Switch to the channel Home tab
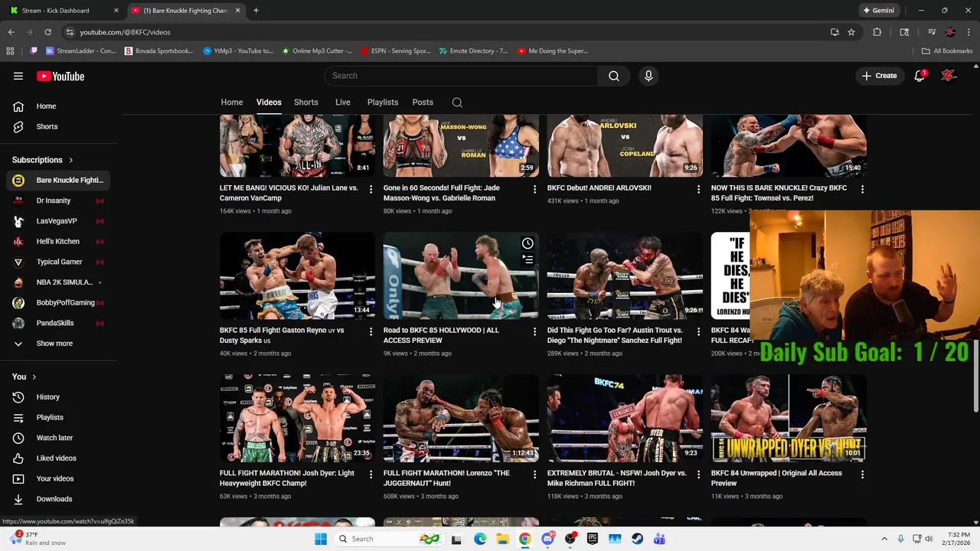 pos(232,103)
